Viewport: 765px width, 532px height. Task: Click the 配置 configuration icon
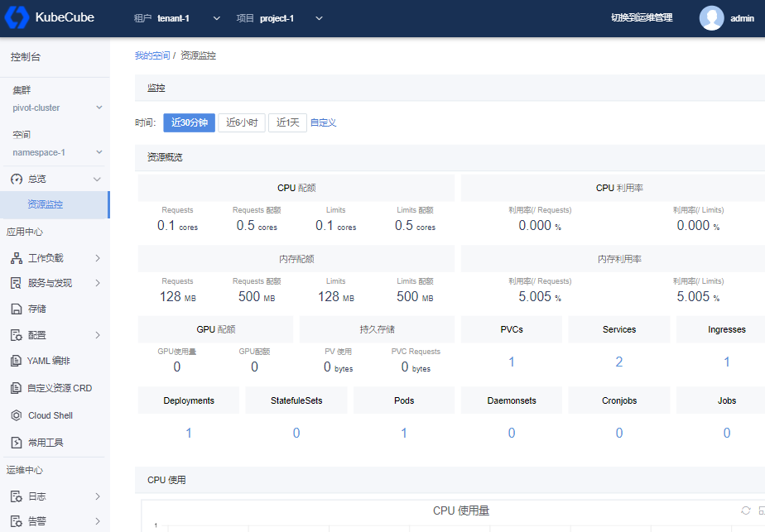(x=17, y=335)
